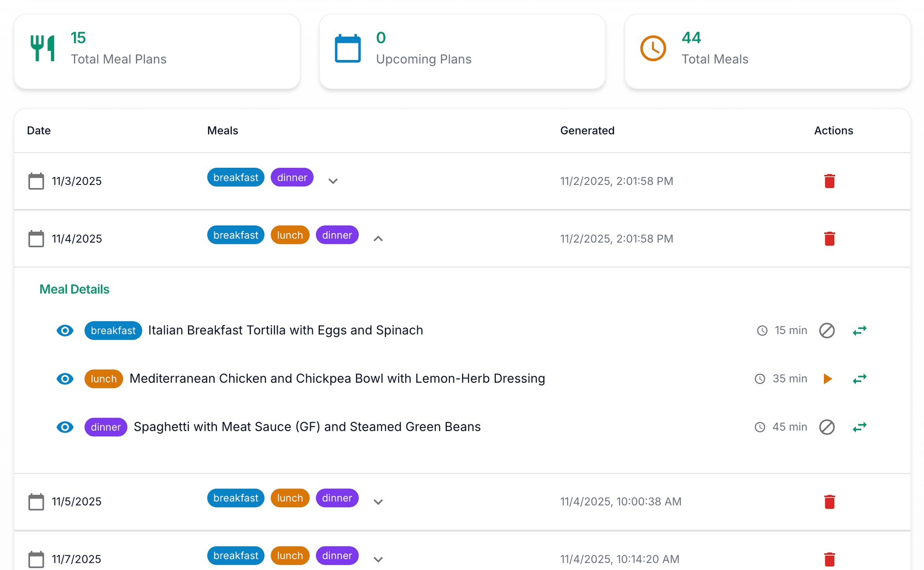
Task: Click the utensils icon on Total Meal Plans card
Action: coord(43,48)
